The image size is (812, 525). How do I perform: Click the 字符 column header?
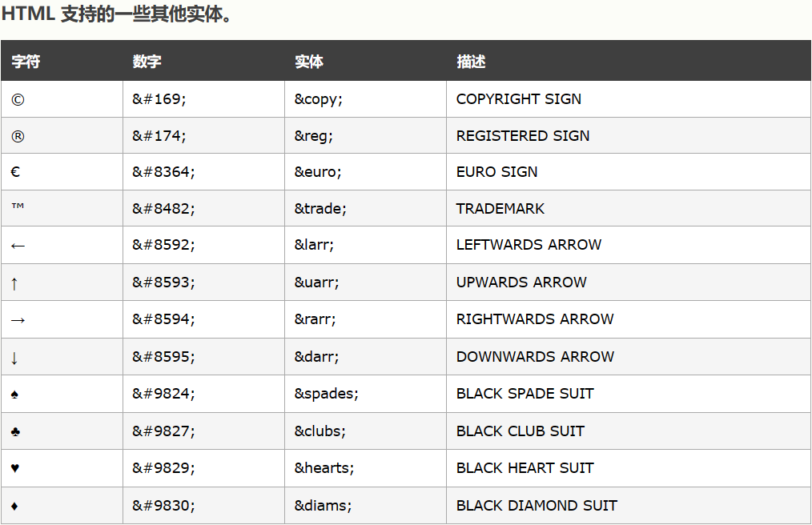[26, 62]
